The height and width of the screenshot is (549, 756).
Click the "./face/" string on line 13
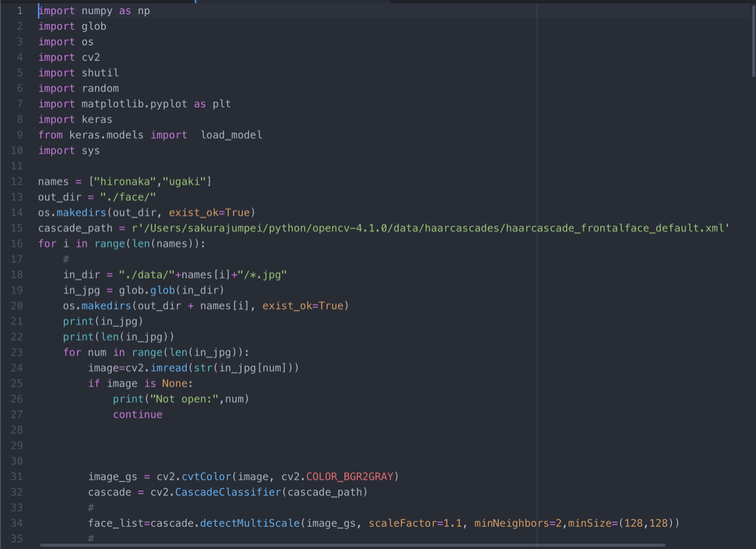coord(128,197)
